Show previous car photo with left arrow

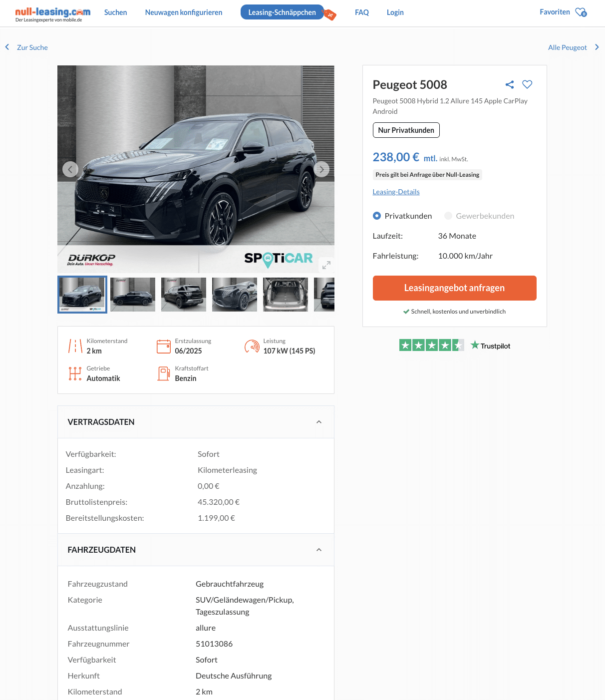(x=70, y=169)
